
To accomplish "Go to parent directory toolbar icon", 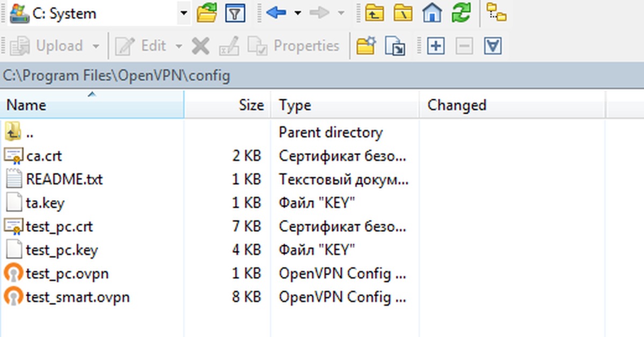I will pos(374,13).
